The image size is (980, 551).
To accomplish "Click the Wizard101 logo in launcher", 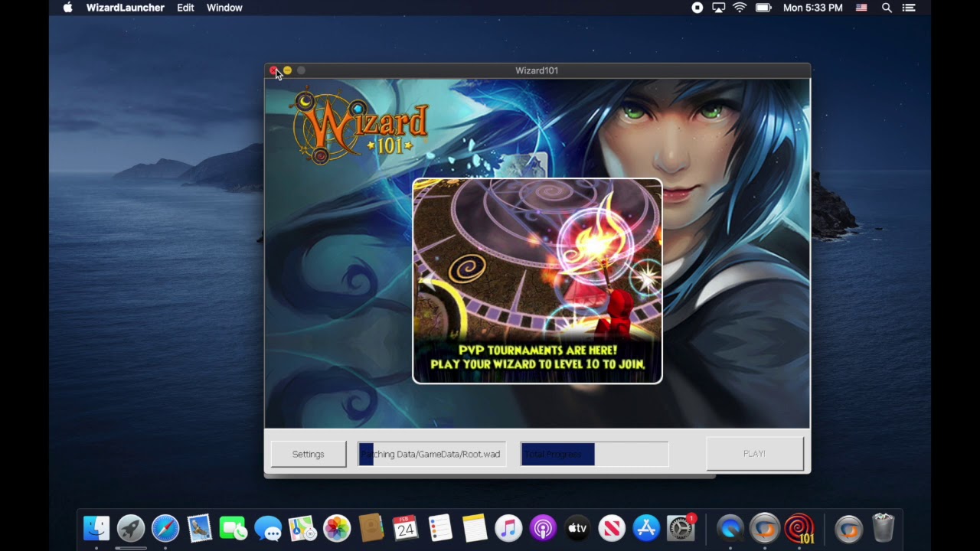I will tap(358, 126).
